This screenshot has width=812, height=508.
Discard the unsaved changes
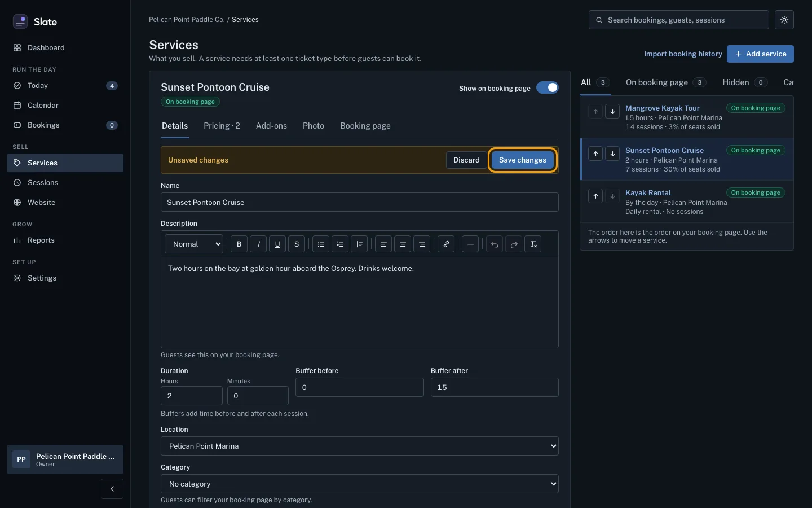point(466,160)
